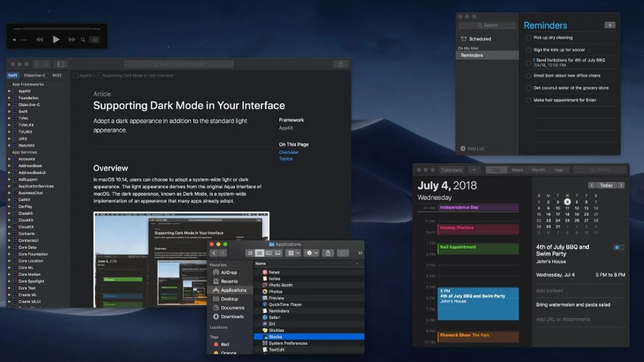Screen dimensions: 644x362
Task: Show the Up Next list in mini player
Action: [95, 40]
